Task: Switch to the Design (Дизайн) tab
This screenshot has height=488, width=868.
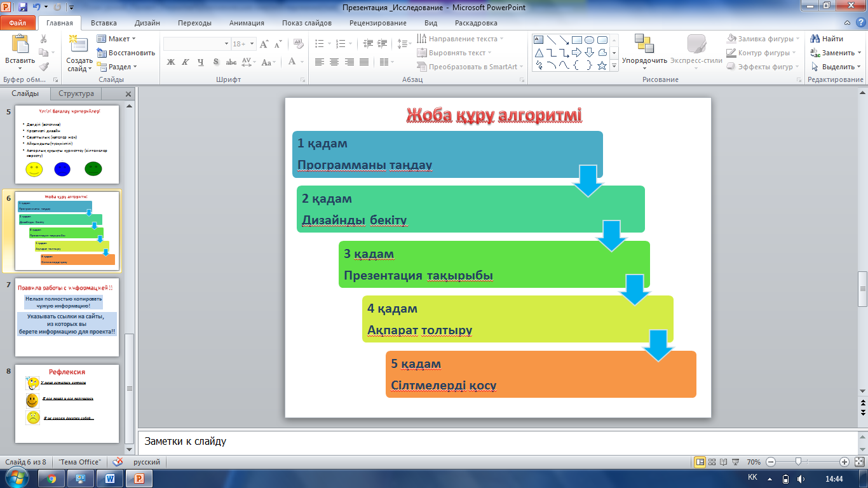Action: 147,23
